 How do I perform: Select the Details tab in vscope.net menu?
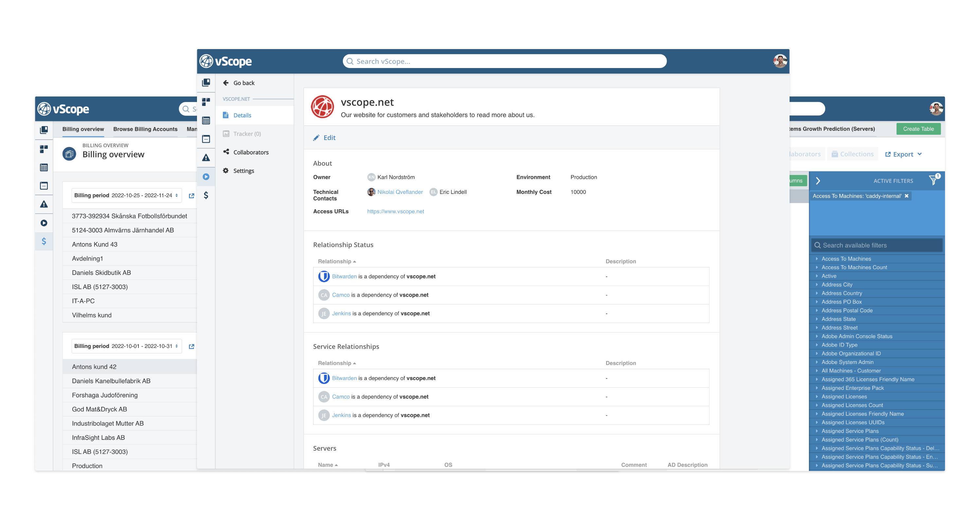(x=254, y=115)
